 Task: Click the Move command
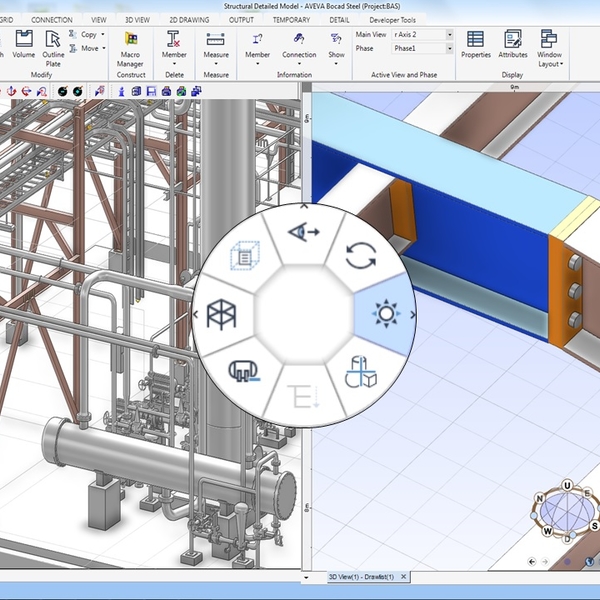[x=90, y=48]
